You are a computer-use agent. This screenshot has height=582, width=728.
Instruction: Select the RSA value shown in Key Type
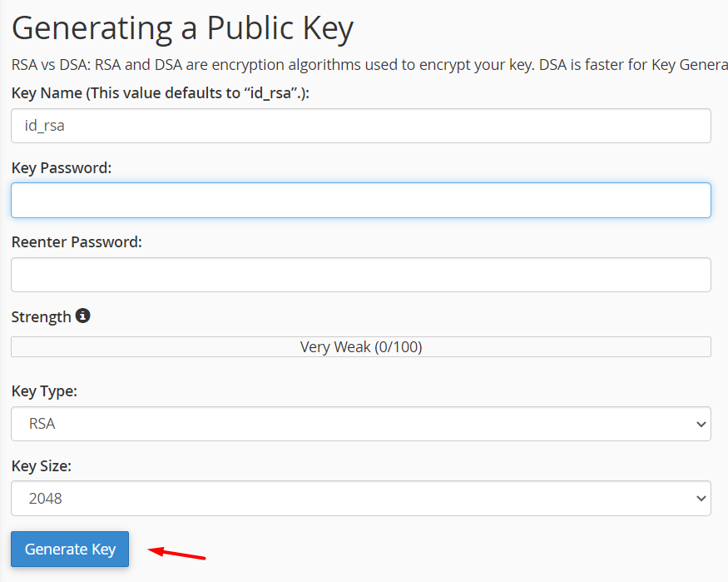(x=42, y=424)
